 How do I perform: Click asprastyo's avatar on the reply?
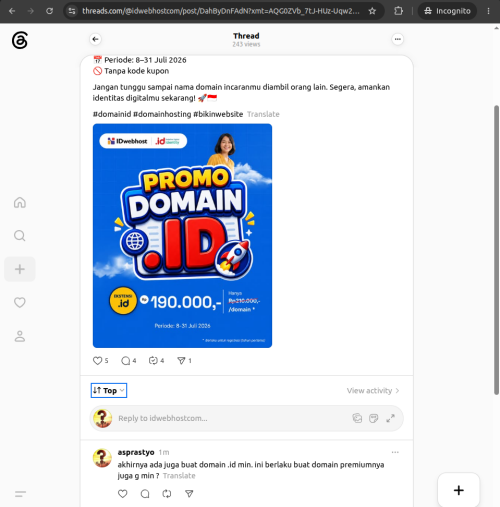[x=102, y=458]
